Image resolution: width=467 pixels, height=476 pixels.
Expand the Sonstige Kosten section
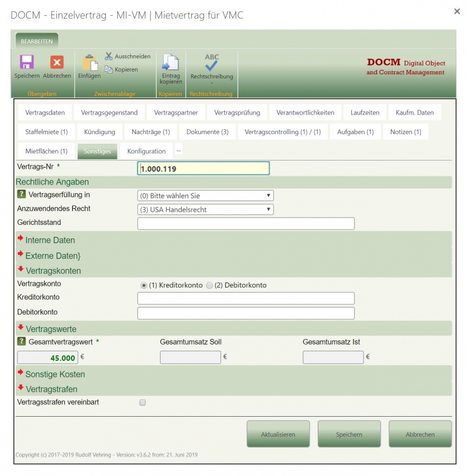tap(55, 374)
